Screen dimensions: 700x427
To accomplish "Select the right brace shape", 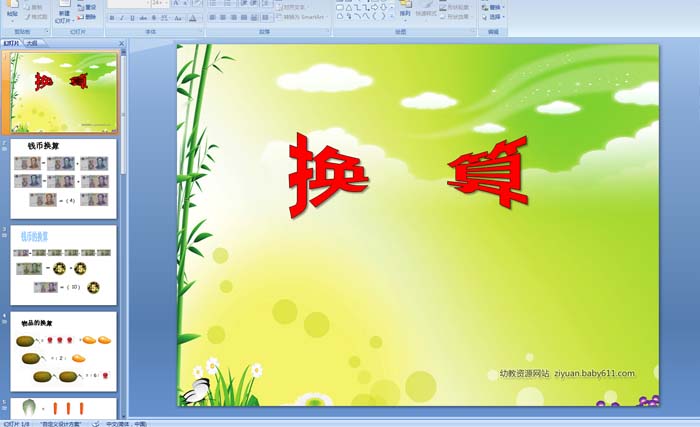I will 383,16.
